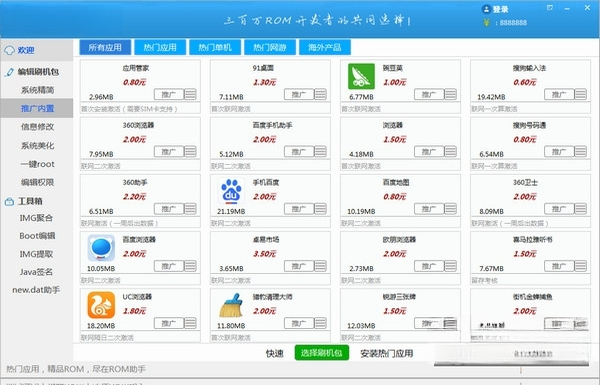Click the 手机百度 paw icon
This screenshot has width=600, height=385.
point(231,191)
